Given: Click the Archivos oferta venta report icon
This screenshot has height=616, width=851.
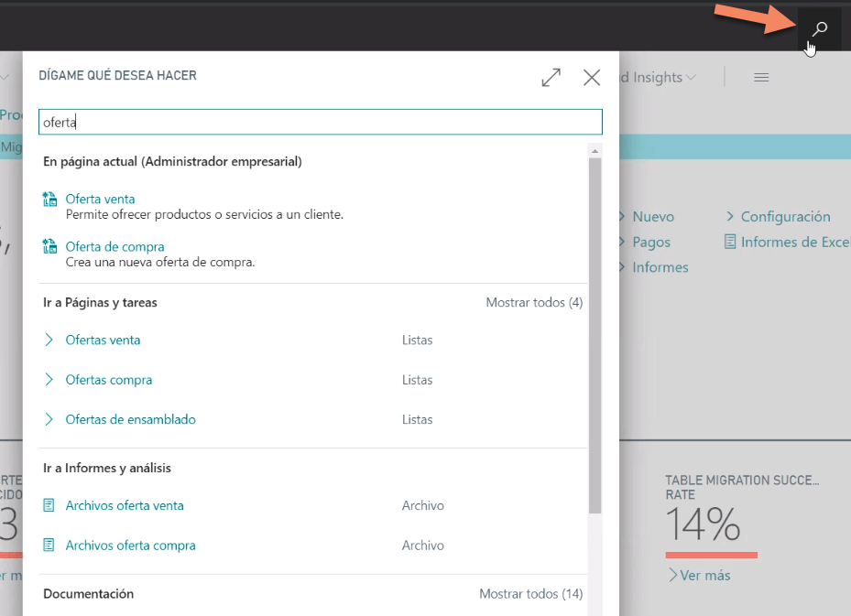Looking at the screenshot, I should point(50,505).
